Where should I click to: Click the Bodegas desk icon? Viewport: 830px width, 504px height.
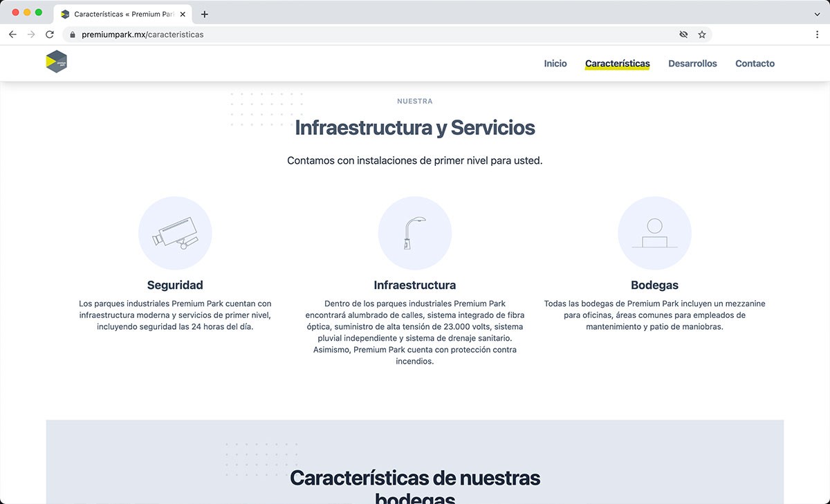coord(654,233)
